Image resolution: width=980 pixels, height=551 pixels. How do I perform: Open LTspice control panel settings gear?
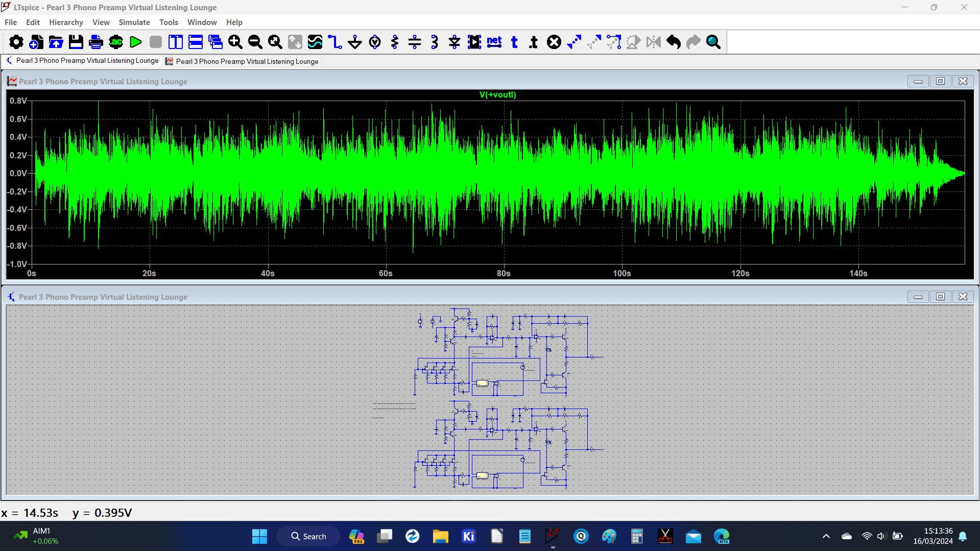tap(16, 42)
